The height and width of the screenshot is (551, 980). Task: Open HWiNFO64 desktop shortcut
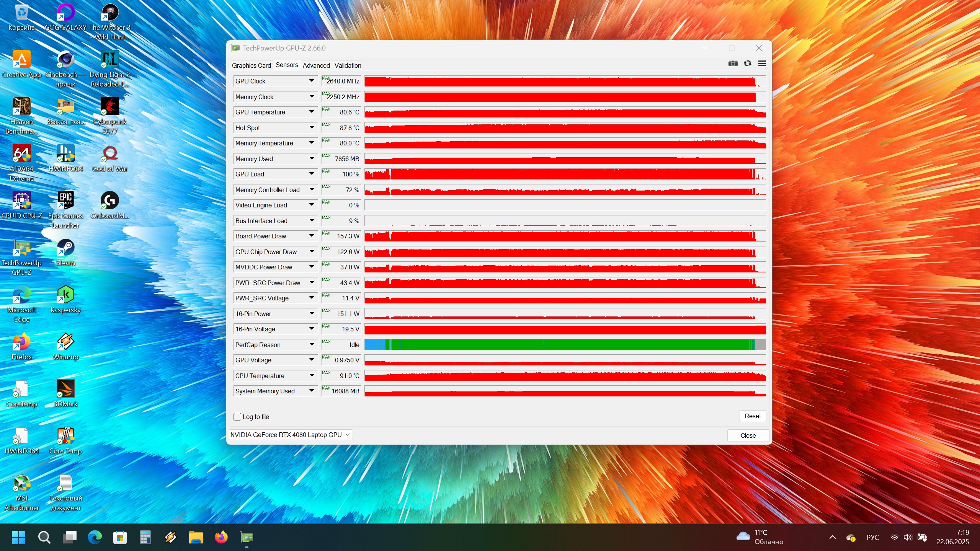[x=65, y=154]
